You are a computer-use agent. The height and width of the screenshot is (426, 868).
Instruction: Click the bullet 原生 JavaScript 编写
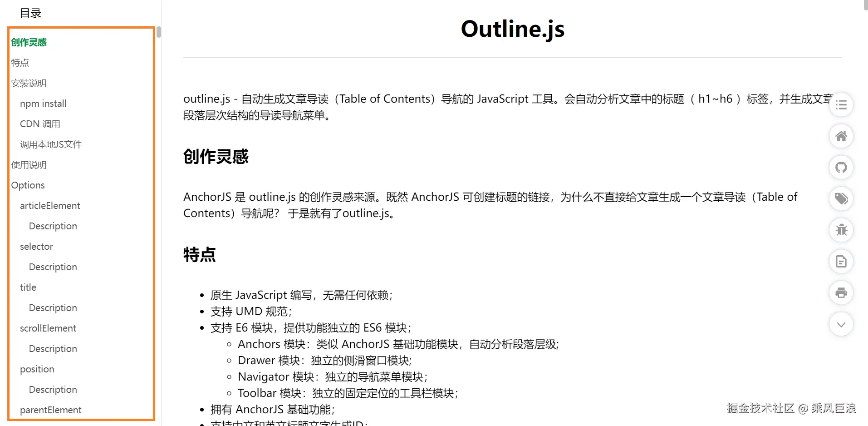click(x=302, y=295)
